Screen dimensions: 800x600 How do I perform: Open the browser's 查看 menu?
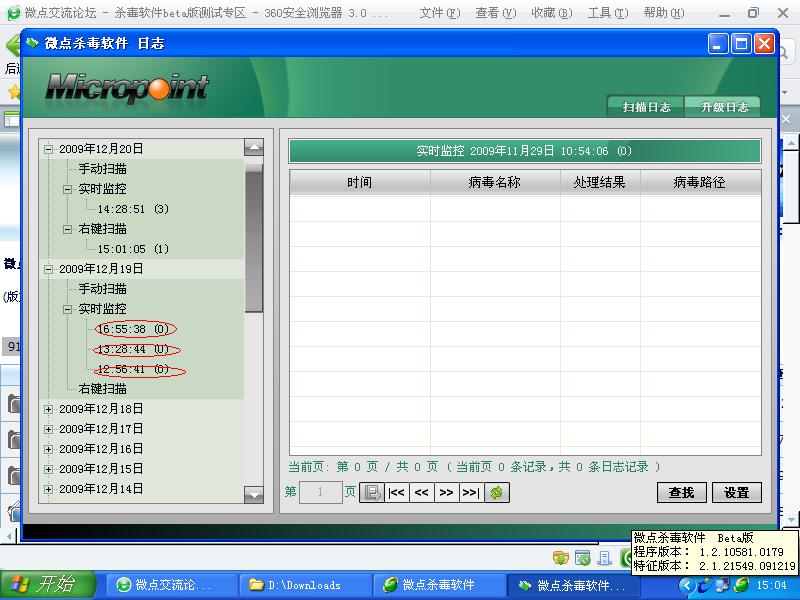pos(496,13)
